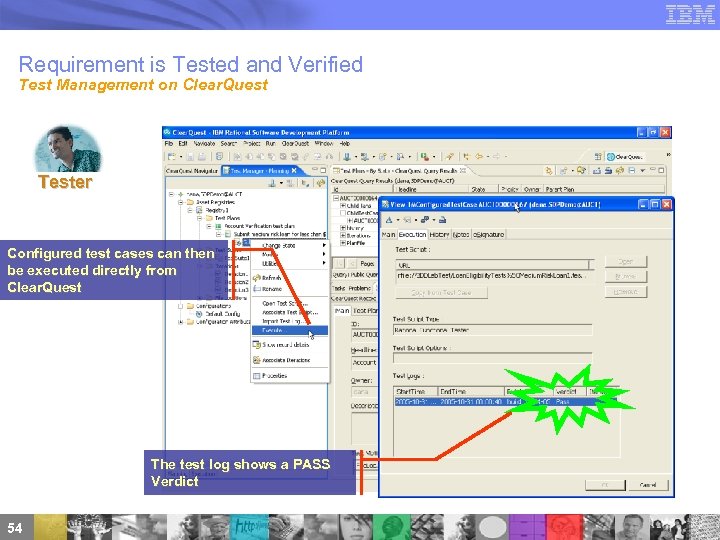This screenshot has width=720, height=540.
Task: Expand the History row in query results
Action: click(343, 228)
